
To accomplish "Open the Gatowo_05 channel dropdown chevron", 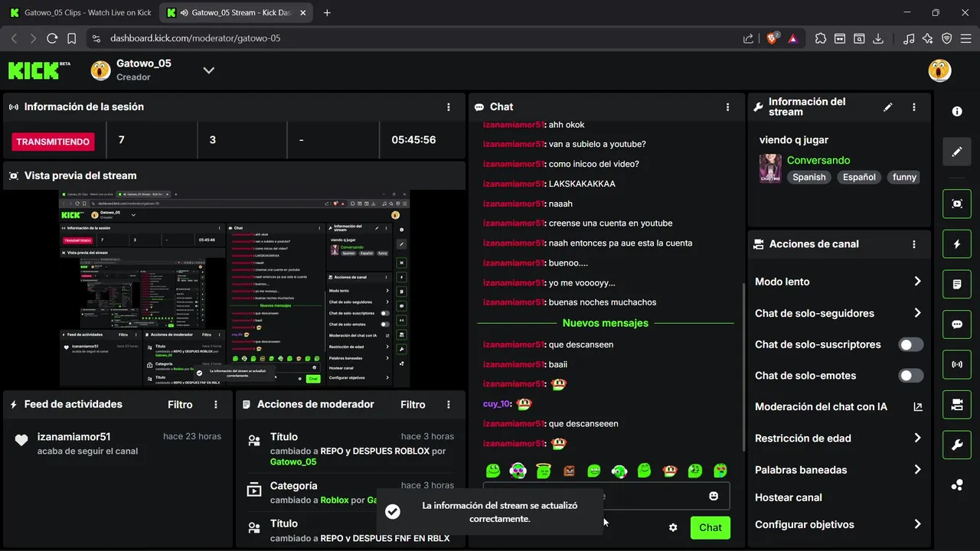I will (208, 70).
